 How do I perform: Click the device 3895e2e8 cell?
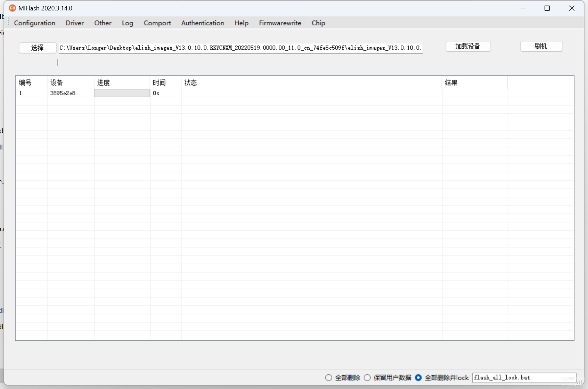pyautogui.click(x=71, y=93)
